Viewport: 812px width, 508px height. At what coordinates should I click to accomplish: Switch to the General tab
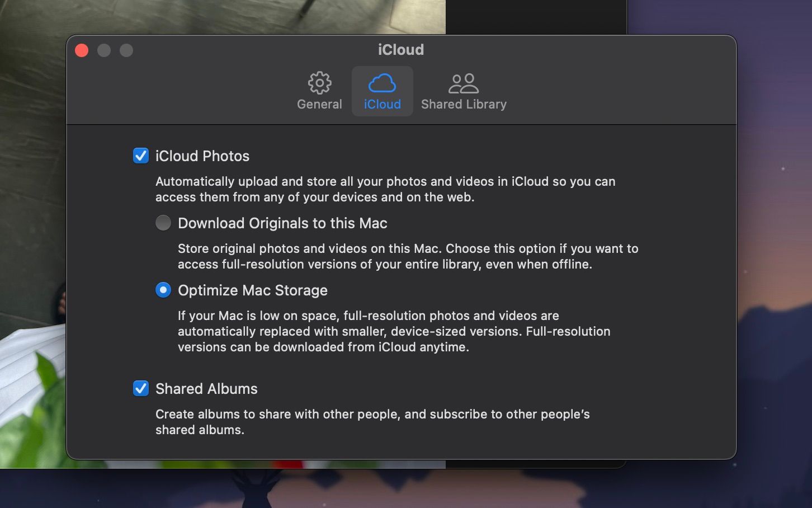[x=319, y=91]
